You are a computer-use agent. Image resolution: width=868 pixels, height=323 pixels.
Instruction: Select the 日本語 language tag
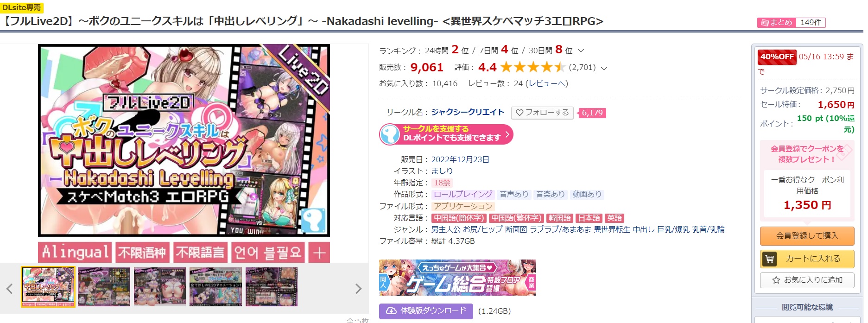point(589,218)
